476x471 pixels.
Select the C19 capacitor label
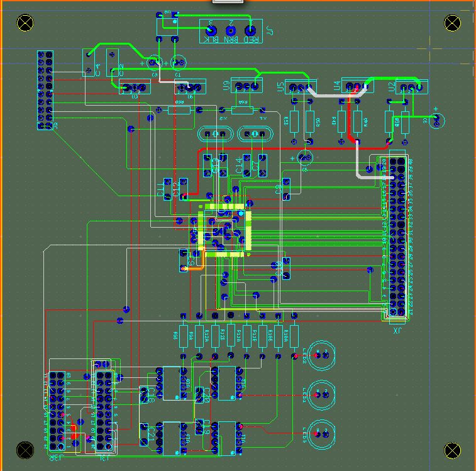(207, 426)
